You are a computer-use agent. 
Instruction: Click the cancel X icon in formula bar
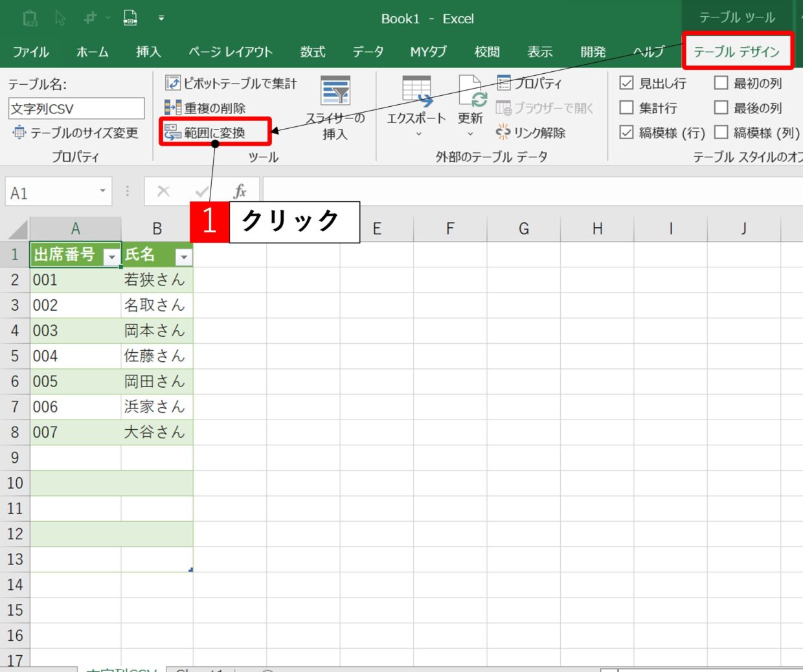[x=163, y=191]
